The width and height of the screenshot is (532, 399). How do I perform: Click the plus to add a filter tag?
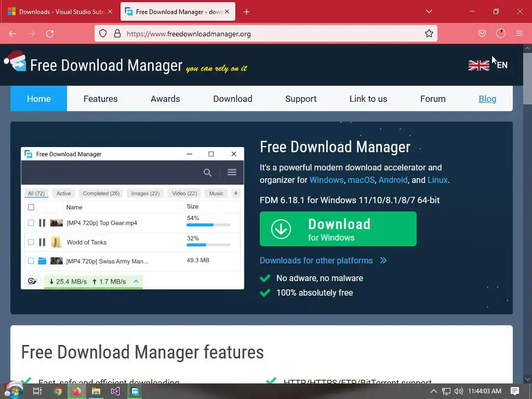236,193
